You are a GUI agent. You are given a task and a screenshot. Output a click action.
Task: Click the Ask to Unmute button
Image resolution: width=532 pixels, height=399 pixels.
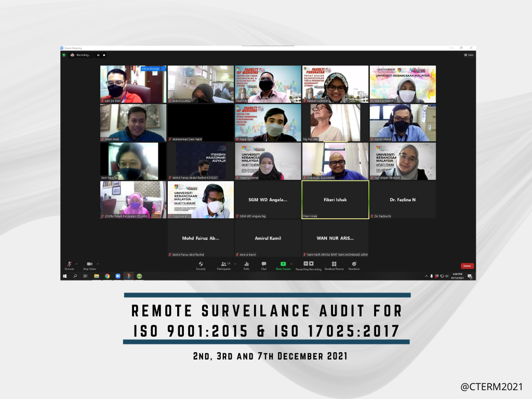click(151, 69)
